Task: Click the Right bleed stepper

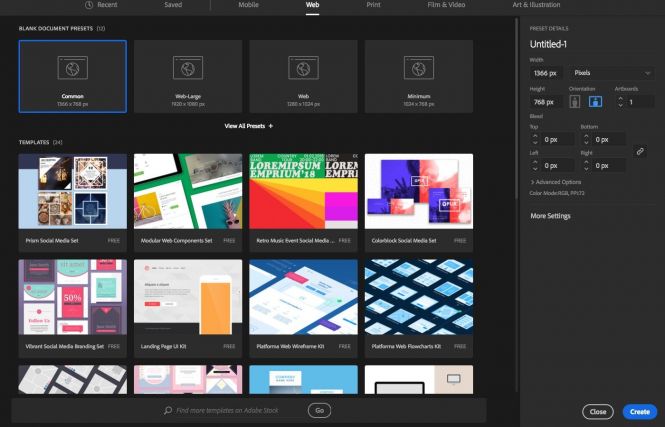Action: coord(586,165)
